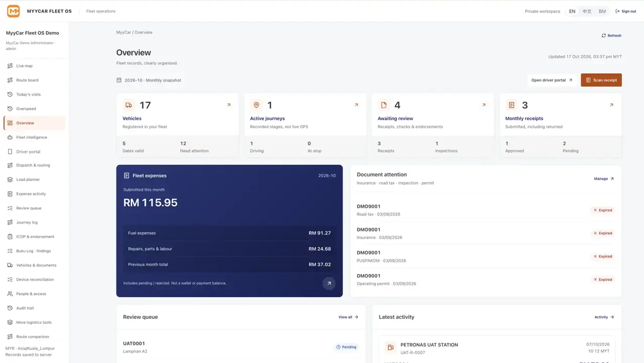Open Awaiting review card arrow
This screenshot has height=363, width=644.
pyautogui.click(x=484, y=105)
